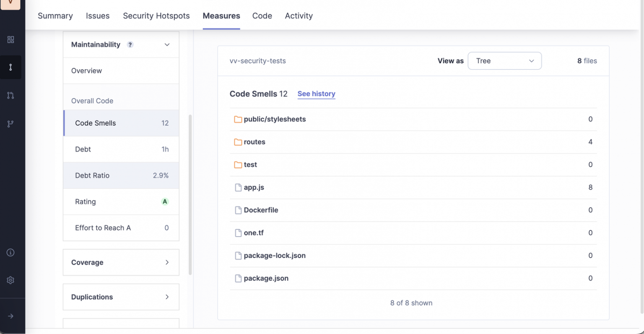644x334 pixels.
Task: Switch to the Security Hotspots tab
Action: click(x=156, y=16)
